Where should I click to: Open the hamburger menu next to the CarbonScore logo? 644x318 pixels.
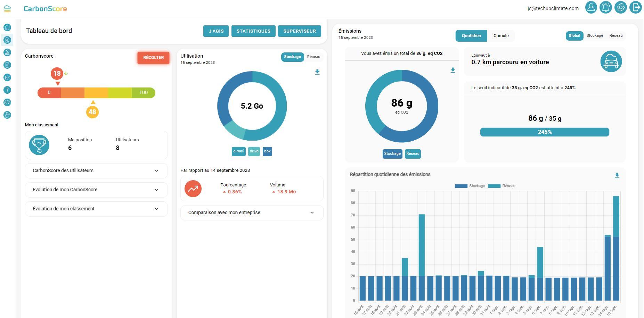coord(7,9)
